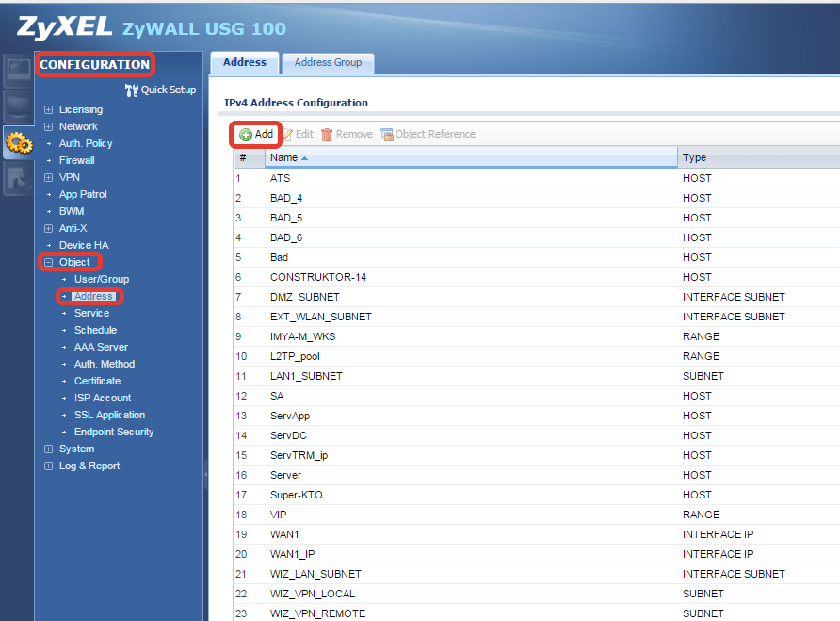Select the WIZ_VPN_REMOTE row

(x=537, y=613)
